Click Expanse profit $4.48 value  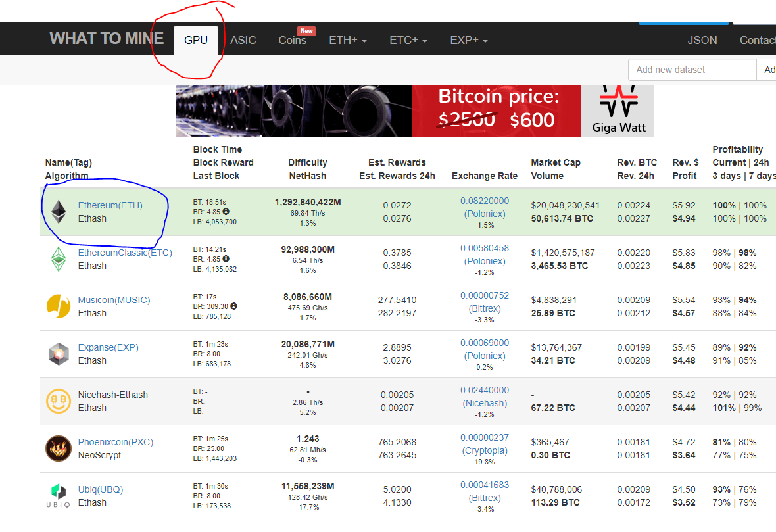(x=684, y=361)
